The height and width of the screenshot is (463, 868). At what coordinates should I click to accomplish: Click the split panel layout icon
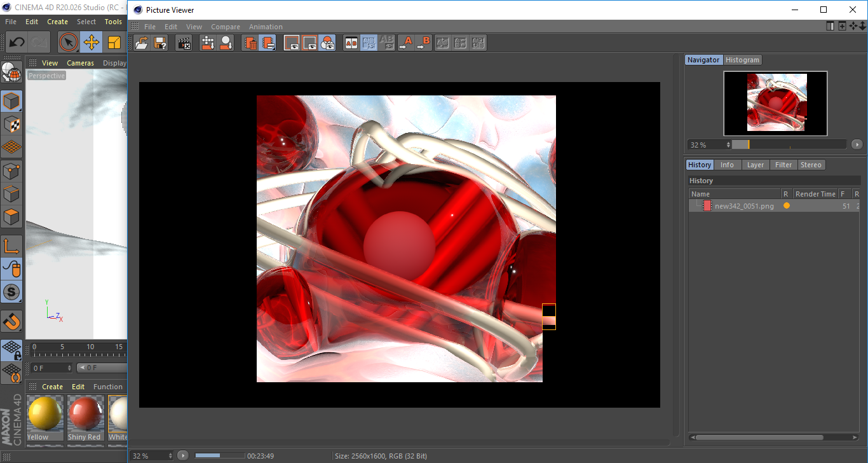831,26
